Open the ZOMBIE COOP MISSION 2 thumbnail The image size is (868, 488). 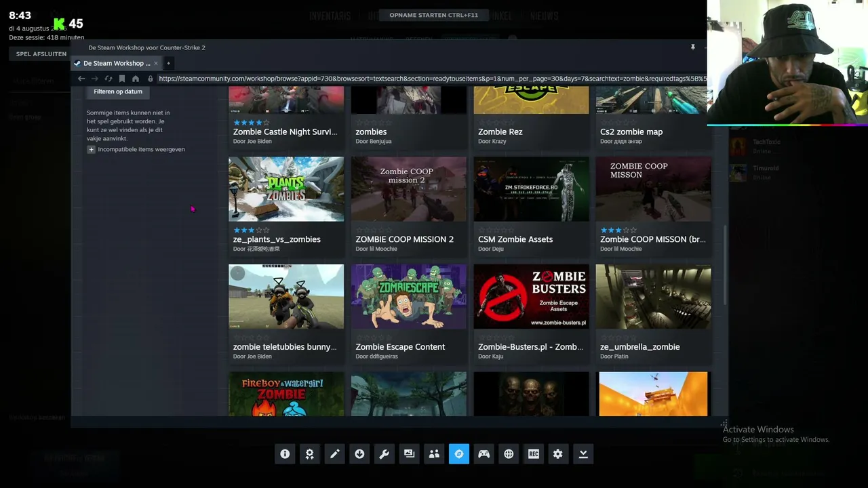(409, 189)
